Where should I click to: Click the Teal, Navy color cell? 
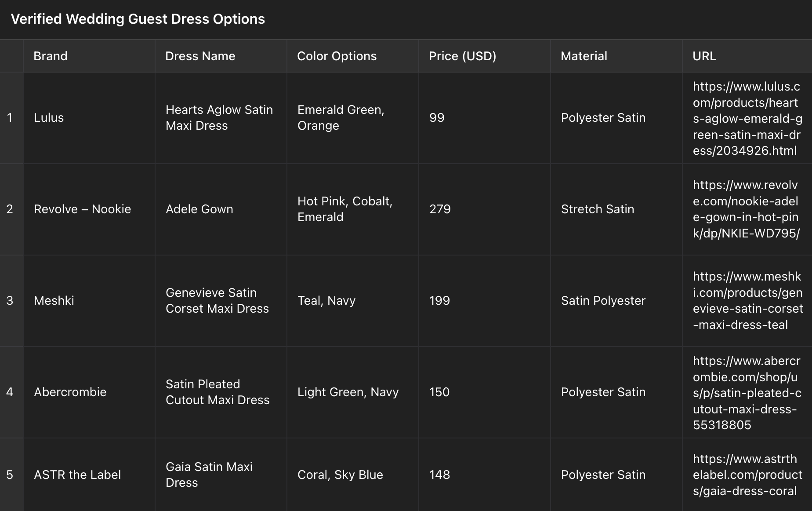(x=326, y=300)
